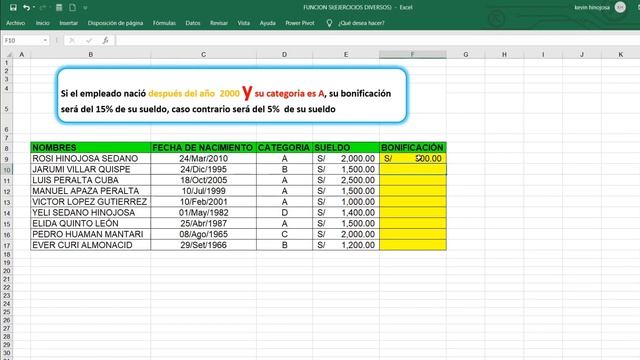This screenshot has width=640, height=360.
Task: Select column F header
Action: [413, 54]
